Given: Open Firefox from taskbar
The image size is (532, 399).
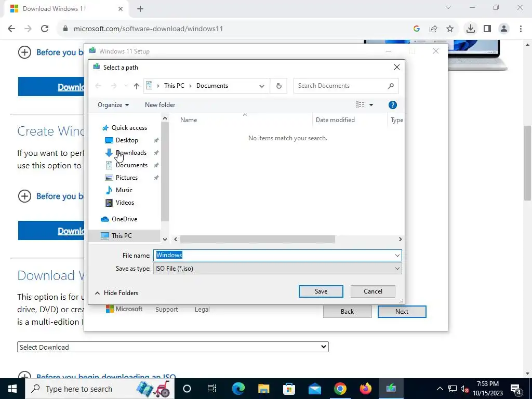Looking at the screenshot, I should [x=365, y=389].
